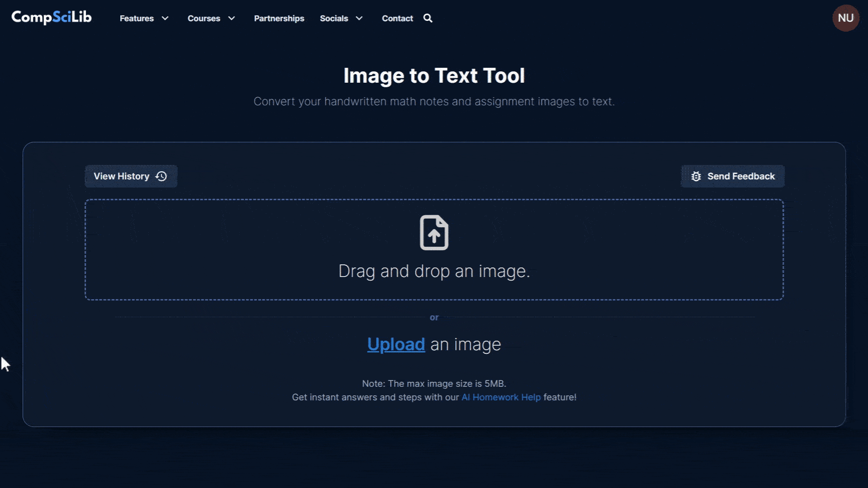Expand the Courses dropdown chevron
868x488 pixels.
[x=231, y=19]
